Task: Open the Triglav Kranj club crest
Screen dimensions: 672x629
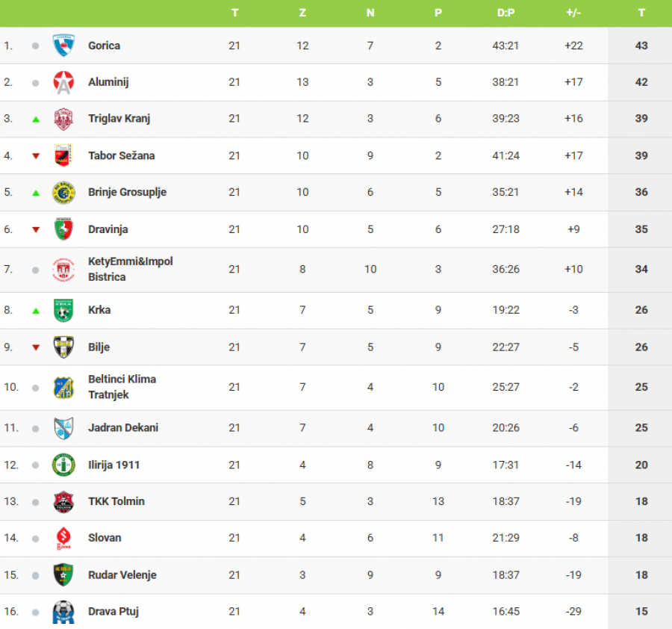Action: pos(63,119)
